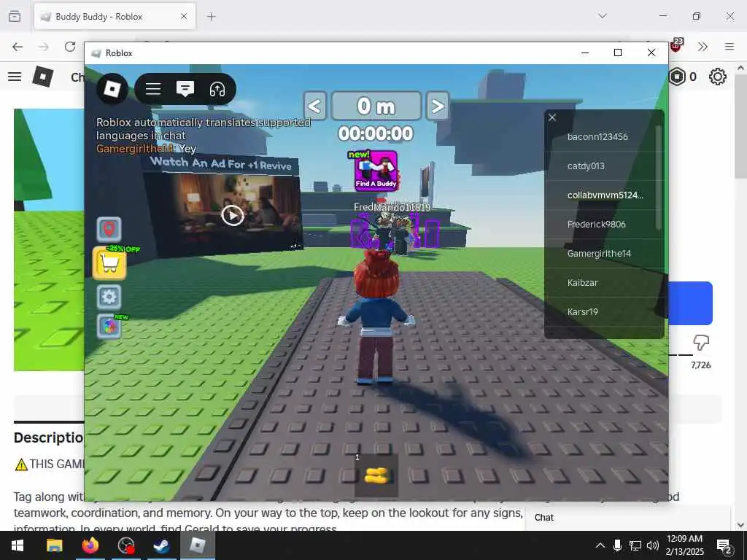Open the browser application menu
The width and height of the screenshot is (747, 560).
(x=729, y=47)
